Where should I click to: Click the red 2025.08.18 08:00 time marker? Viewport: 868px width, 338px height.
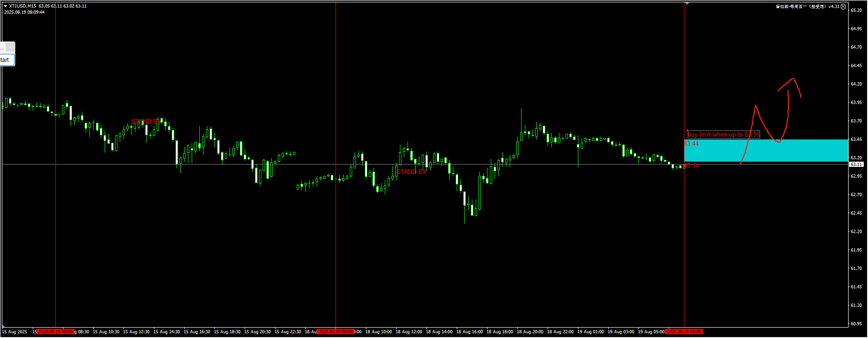pyautogui.click(x=336, y=332)
